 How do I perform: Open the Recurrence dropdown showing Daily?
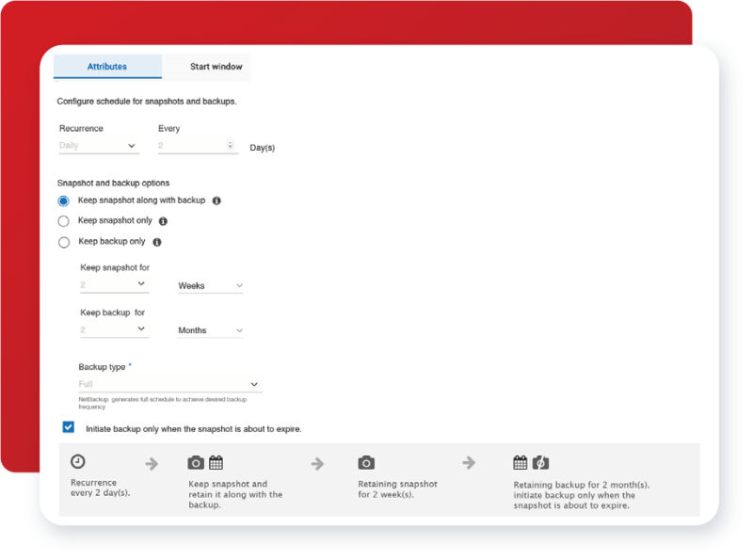click(98, 145)
